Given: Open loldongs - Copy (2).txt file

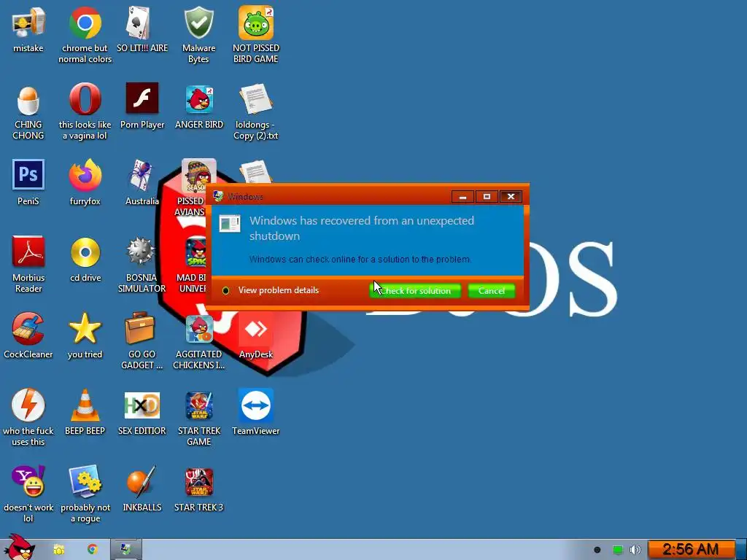Looking at the screenshot, I should pyautogui.click(x=256, y=99).
